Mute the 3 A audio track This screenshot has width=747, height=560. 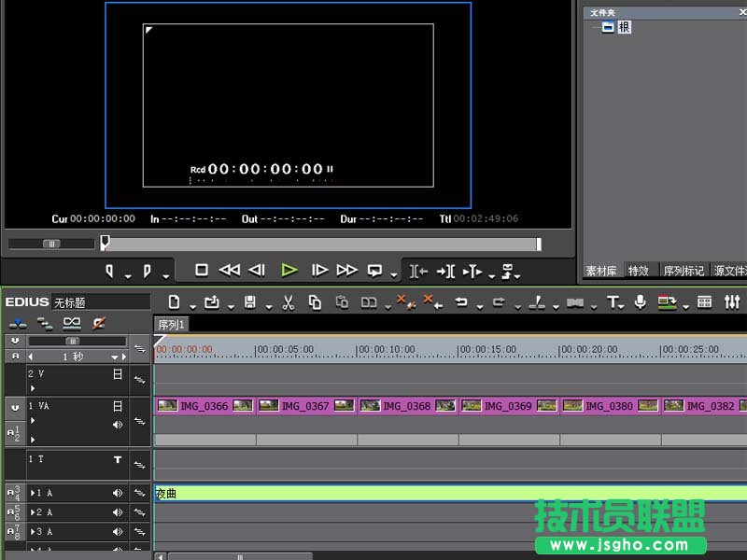(x=118, y=532)
